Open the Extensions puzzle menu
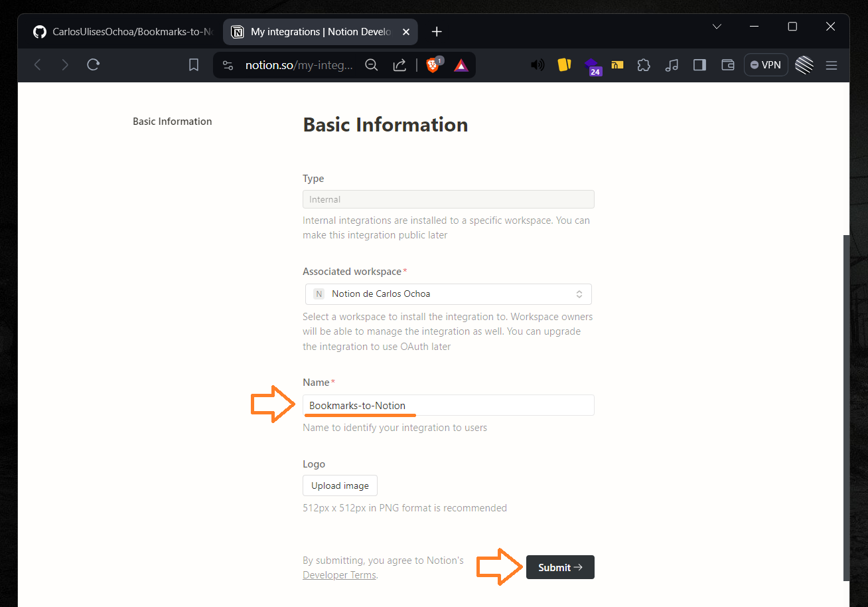Viewport: 868px width, 607px height. [x=644, y=65]
